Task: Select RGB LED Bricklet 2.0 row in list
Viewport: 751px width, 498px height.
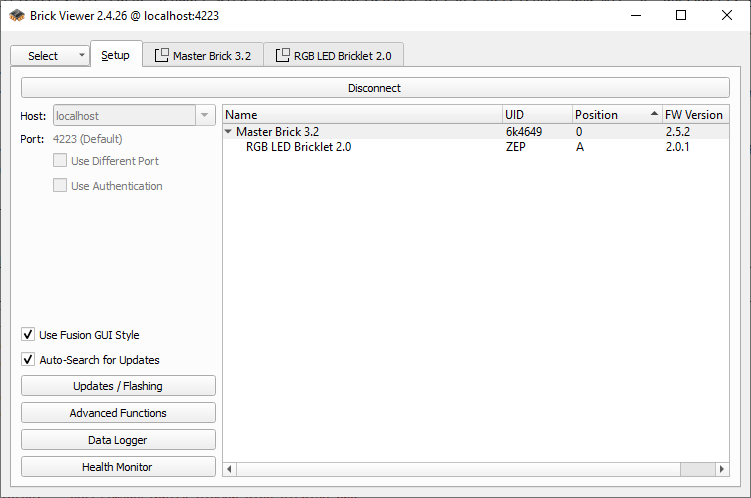Action: [x=298, y=147]
